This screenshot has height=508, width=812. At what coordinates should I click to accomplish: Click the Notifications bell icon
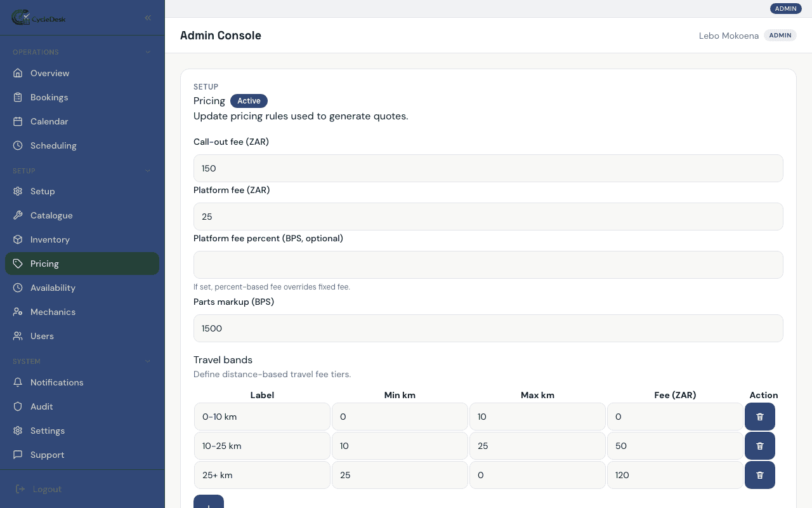[18, 382]
